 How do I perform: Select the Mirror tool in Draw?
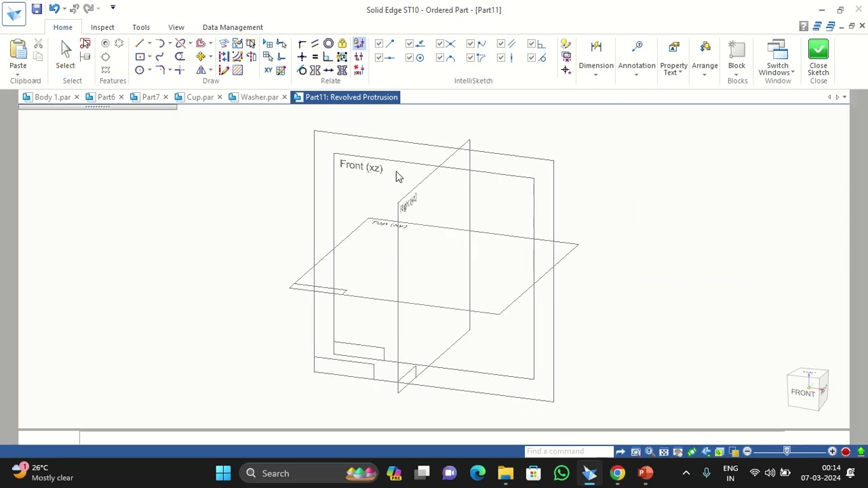coord(201,70)
